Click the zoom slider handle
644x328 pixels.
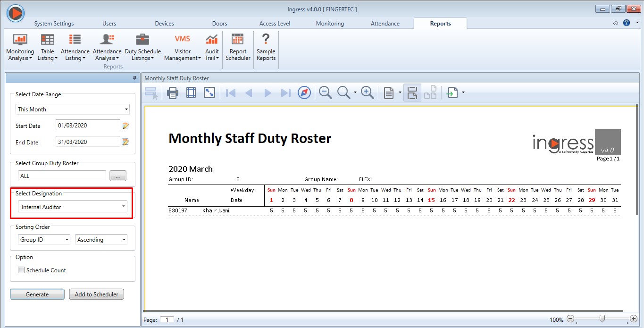tap(602, 319)
